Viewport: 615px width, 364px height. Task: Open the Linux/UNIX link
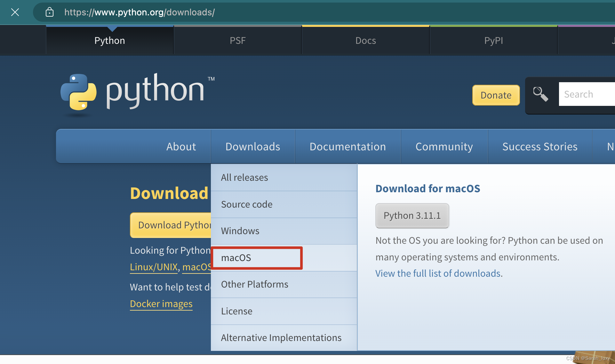pos(154,267)
